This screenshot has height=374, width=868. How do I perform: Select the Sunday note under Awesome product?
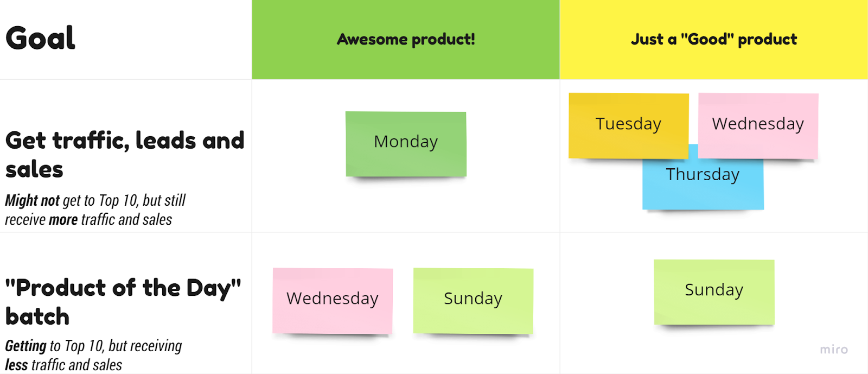(473, 301)
